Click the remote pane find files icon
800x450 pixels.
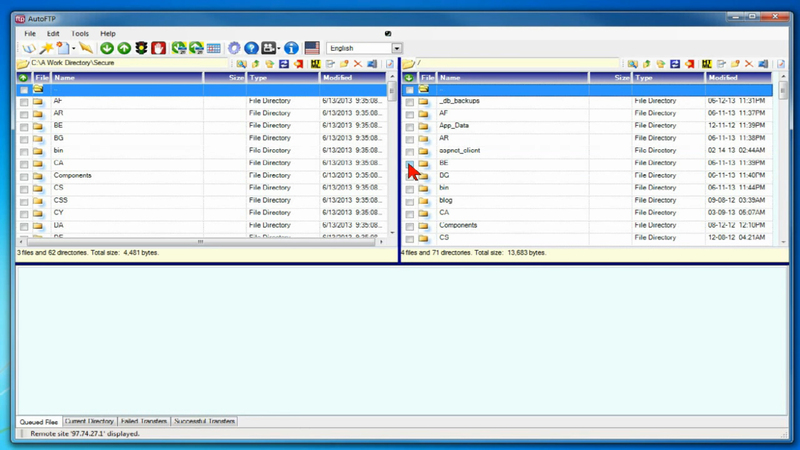point(633,64)
